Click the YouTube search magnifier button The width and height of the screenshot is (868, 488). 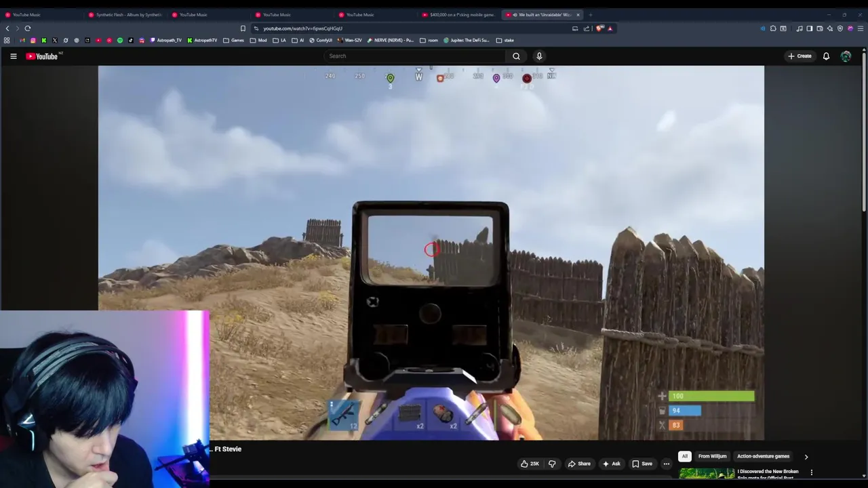coord(516,56)
